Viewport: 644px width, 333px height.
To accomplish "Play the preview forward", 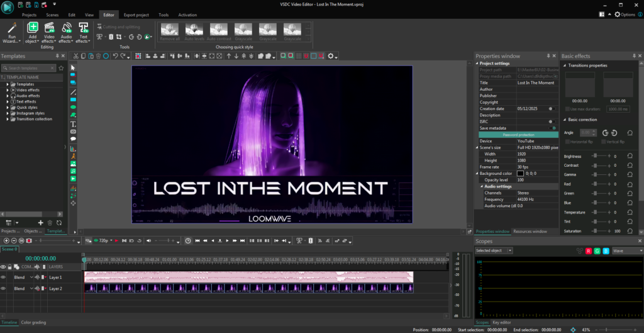I will point(227,240).
